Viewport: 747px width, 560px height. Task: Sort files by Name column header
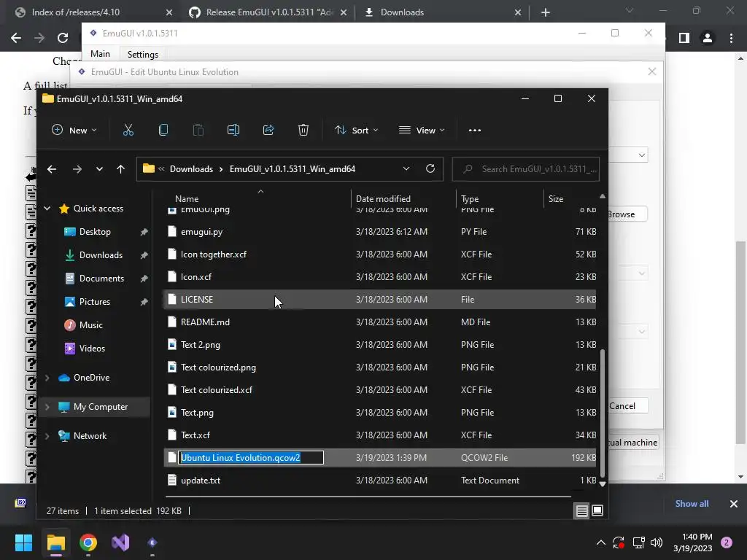(x=187, y=199)
